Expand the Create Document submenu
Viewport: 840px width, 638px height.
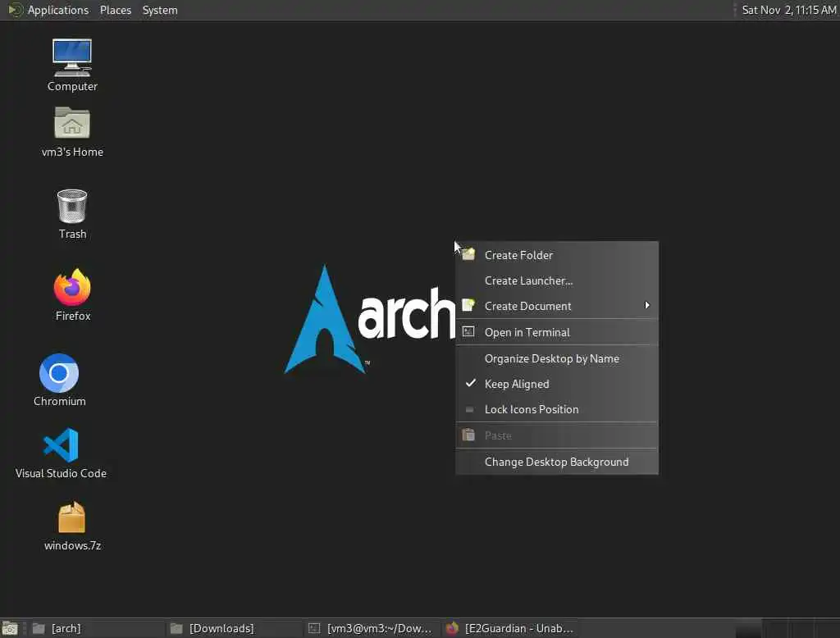point(557,306)
